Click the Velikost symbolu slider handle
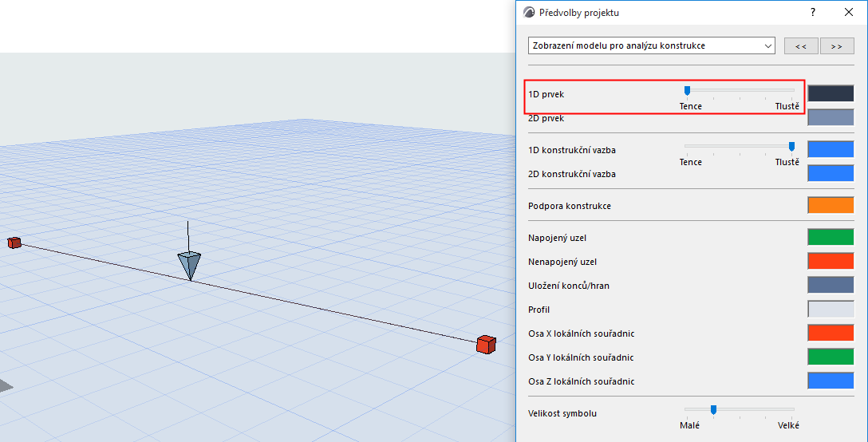 [713, 409]
